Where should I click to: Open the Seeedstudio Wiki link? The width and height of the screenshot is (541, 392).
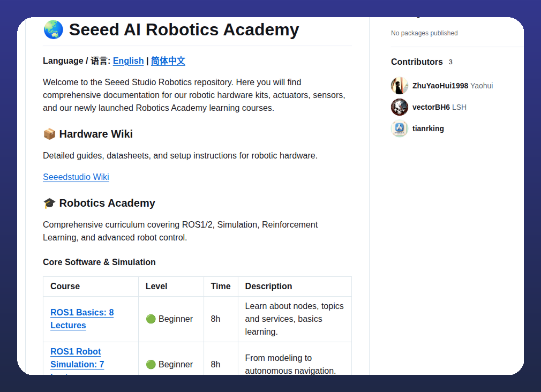point(76,177)
